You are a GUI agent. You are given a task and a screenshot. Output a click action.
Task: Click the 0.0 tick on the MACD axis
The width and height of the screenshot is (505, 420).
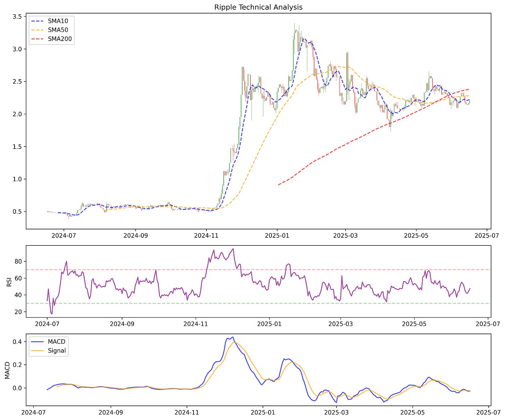pos(17,388)
